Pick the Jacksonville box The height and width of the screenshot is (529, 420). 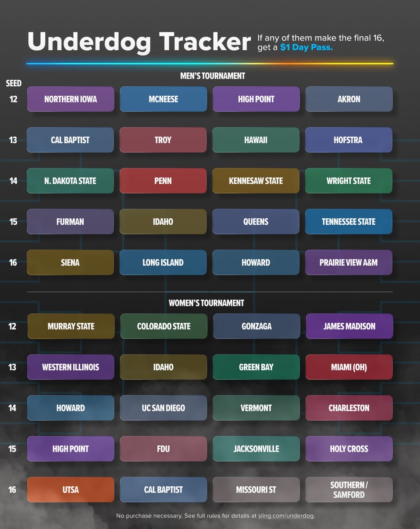click(x=256, y=449)
